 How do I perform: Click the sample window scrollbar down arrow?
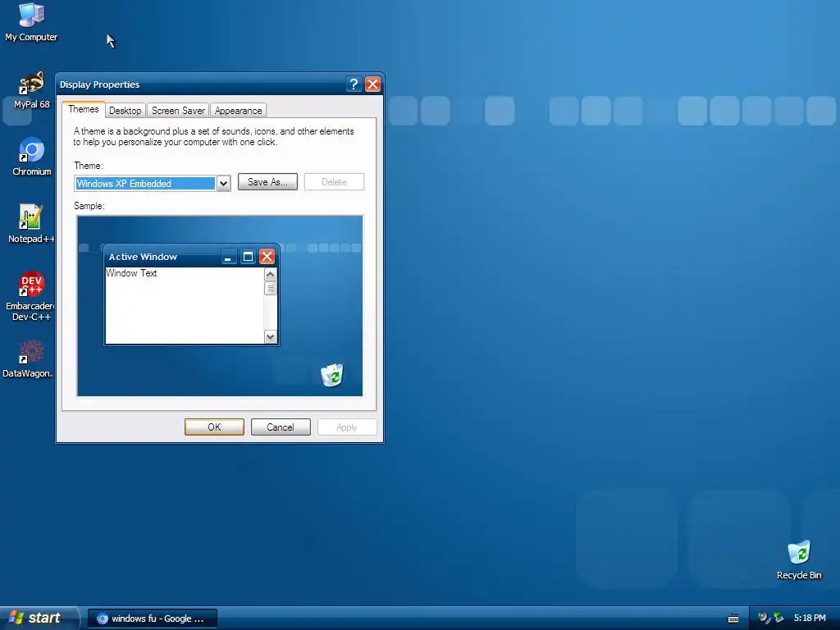click(x=270, y=337)
